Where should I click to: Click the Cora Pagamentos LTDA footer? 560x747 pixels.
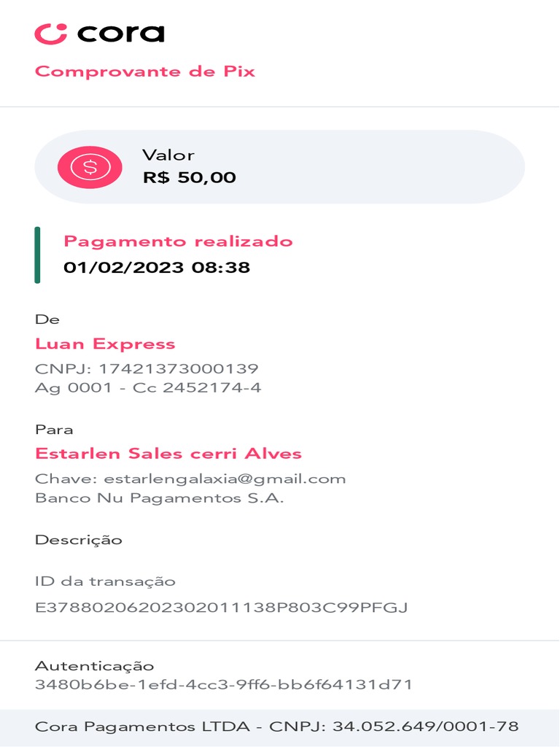(277, 727)
